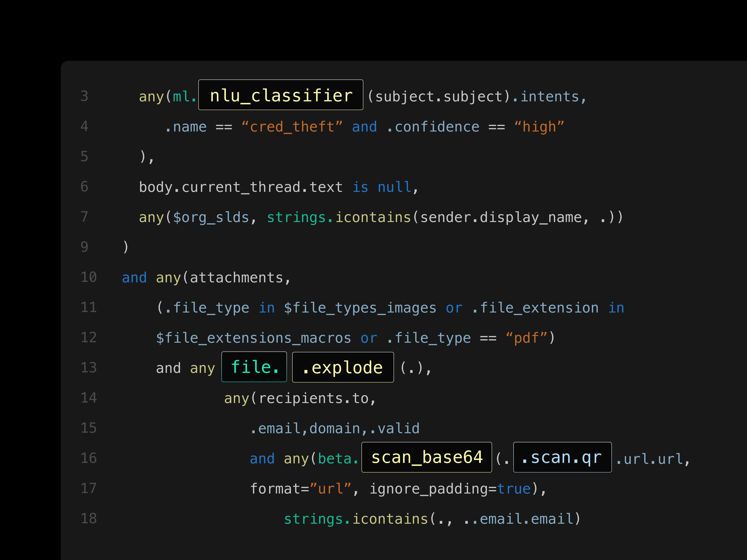Click body.current_thread.text on line 6
747x560 pixels.
click(x=241, y=187)
